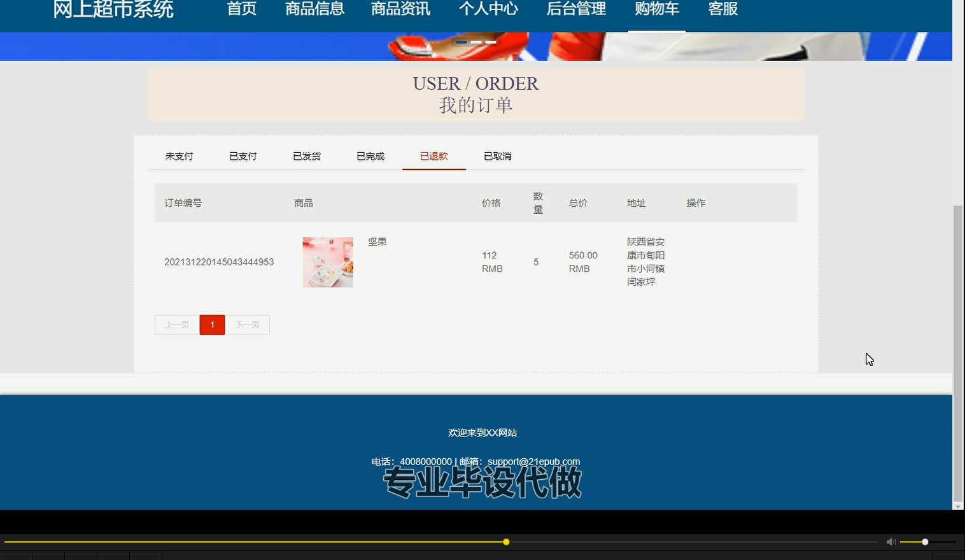
Task: Open the 已发货 orders list
Action: pyautogui.click(x=306, y=156)
